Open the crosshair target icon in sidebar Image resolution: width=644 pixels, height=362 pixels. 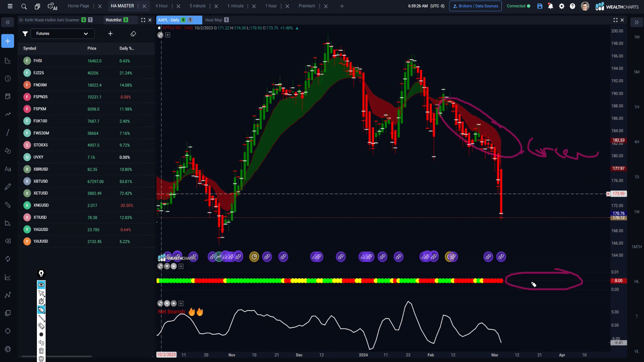point(8,331)
